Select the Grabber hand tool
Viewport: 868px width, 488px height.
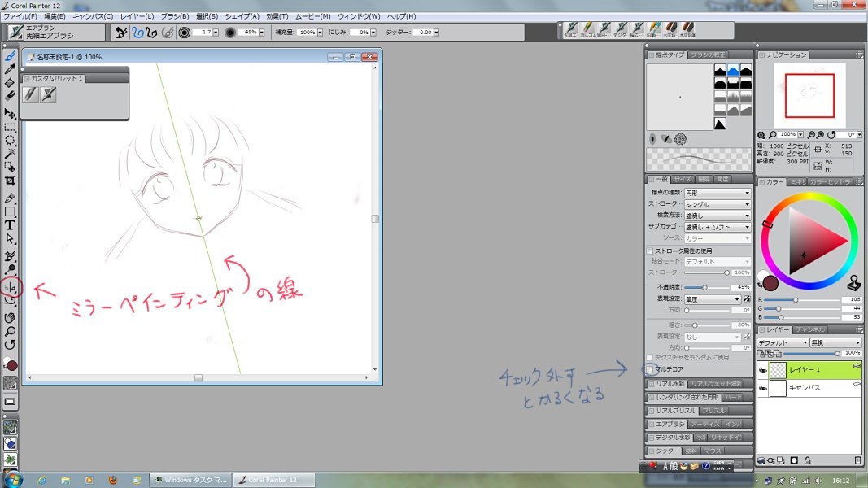click(11, 316)
